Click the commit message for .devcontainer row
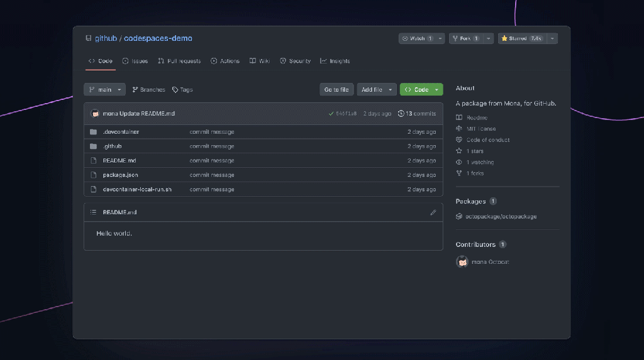The width and height of the screenshot is (644, 360). click(212, 132)
